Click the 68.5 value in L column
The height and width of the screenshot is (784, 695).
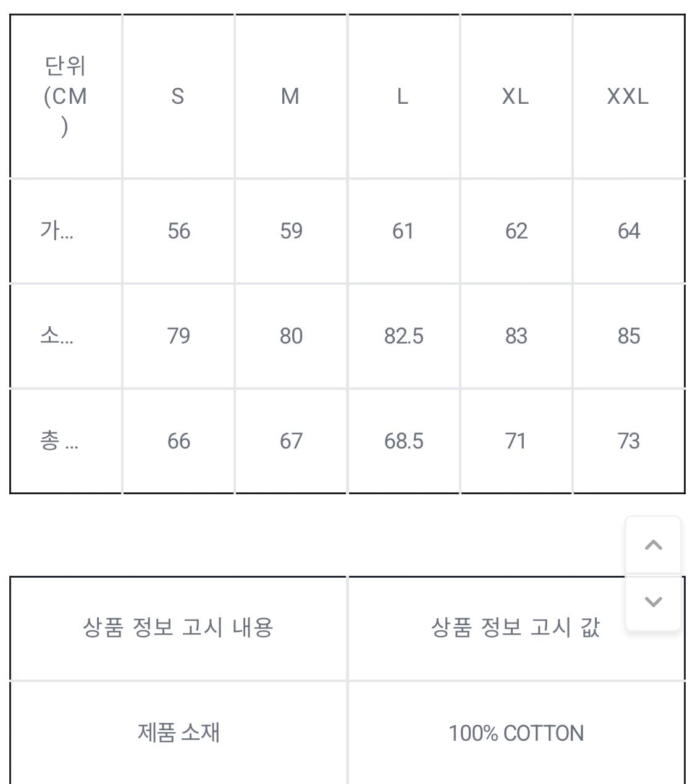(403, 440)
